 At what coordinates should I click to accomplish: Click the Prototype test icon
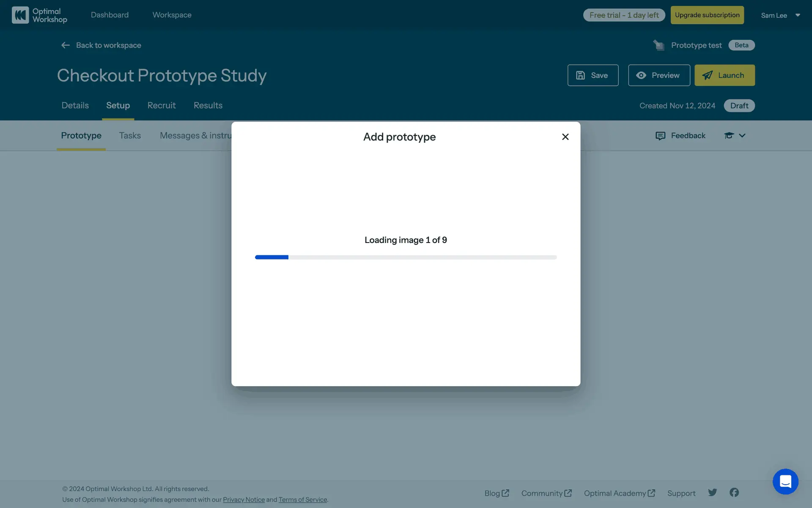point(658,45)
